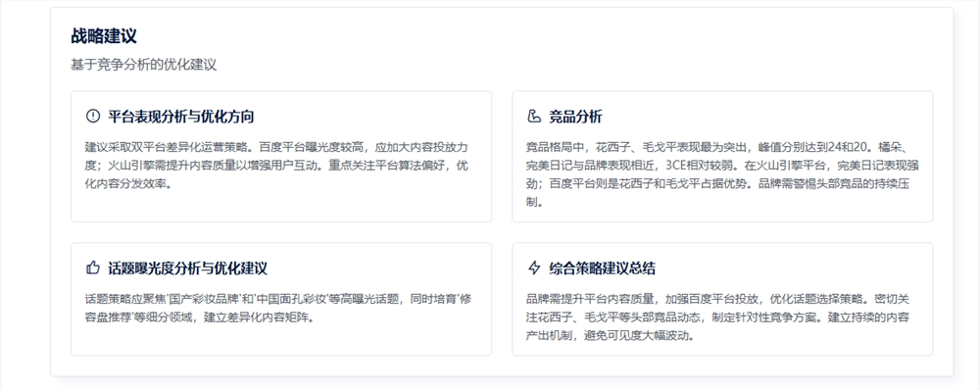Click the paragraph starting 建议采取双平台差异化运营策略
This screenshot has width=980, height=390.
point(277,166)
